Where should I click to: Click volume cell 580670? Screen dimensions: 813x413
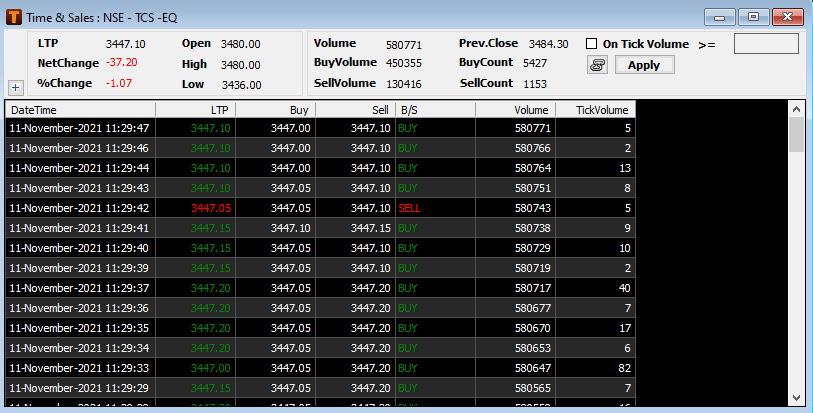532,328
